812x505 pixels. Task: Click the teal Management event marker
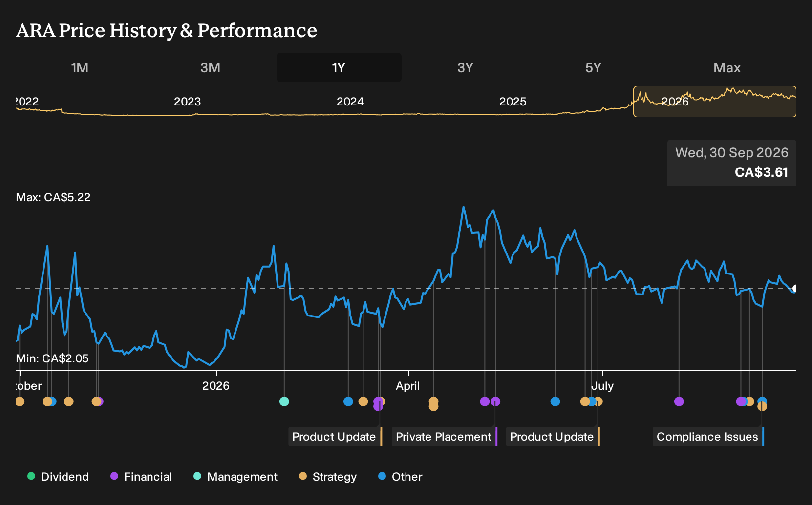pos(284,401)
